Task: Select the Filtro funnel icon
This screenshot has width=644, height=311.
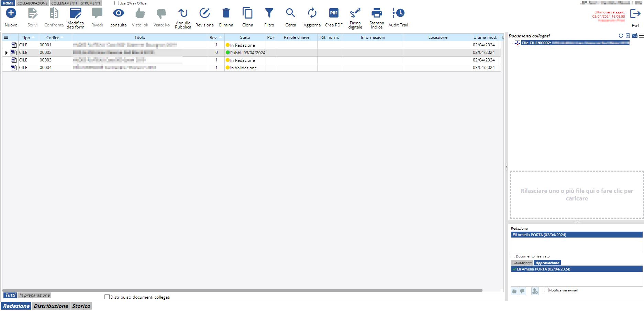Action: pyautogui.click(x=269, y=13)
